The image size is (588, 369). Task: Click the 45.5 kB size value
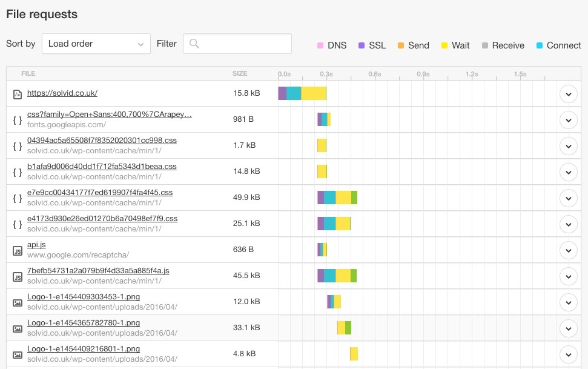tap(246, 276)
